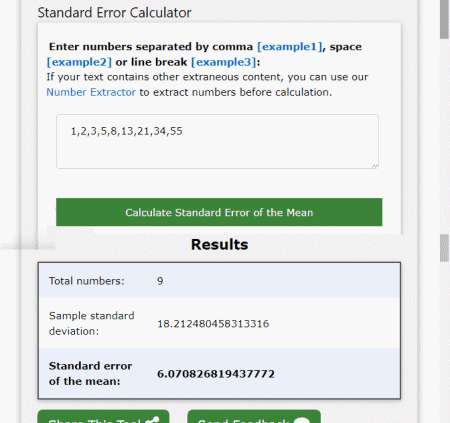Select the sample standard deviation value 18.212480458313316
Screen dimensions: 450x423
pyautogui.click(x=213, y=324)
